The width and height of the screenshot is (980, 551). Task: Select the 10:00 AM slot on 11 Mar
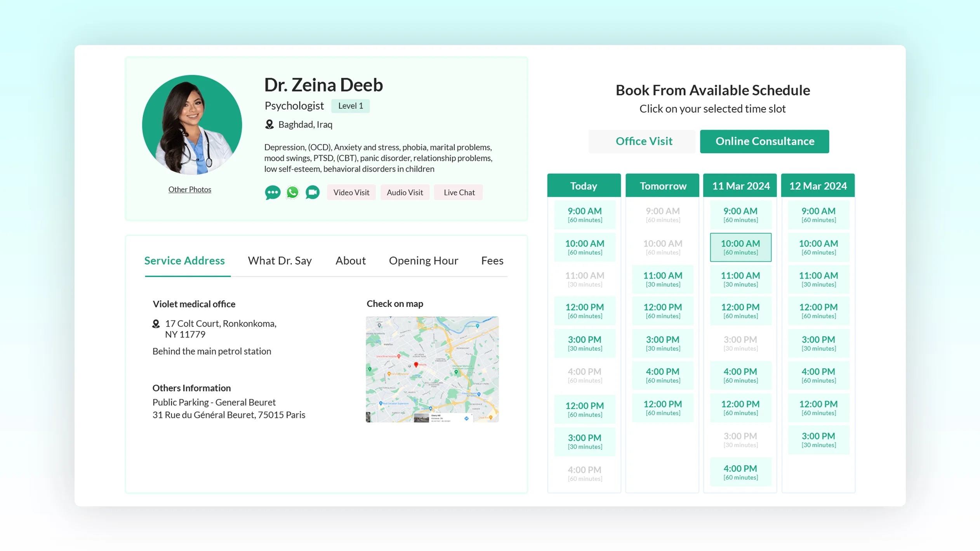pyautogui.click(x=740, y=247)
